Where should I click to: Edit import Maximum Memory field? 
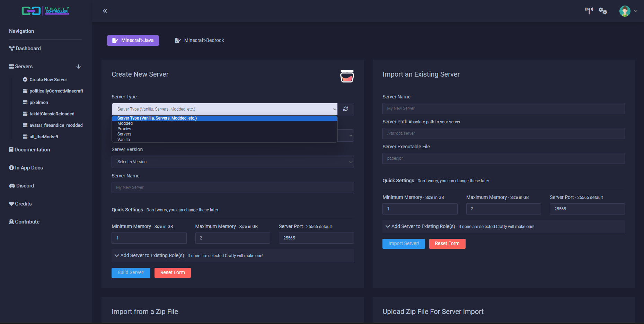tap(504, 209)
